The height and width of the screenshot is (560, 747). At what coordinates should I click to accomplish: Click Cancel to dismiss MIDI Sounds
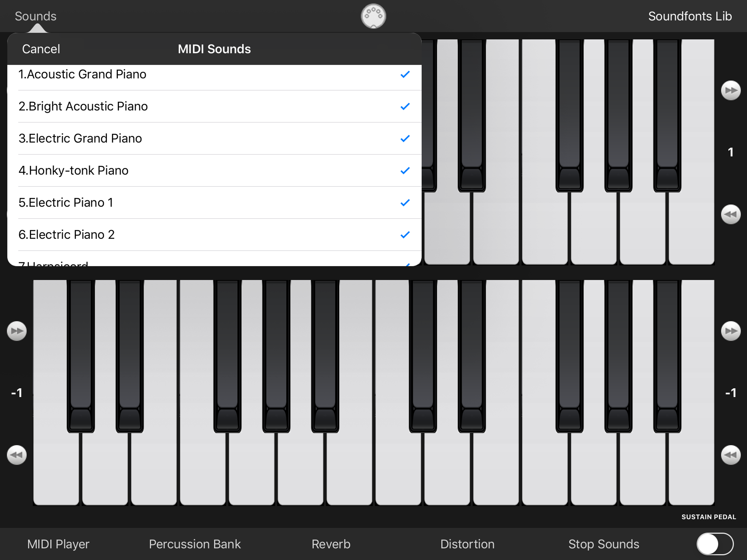[x=41, y=49]
